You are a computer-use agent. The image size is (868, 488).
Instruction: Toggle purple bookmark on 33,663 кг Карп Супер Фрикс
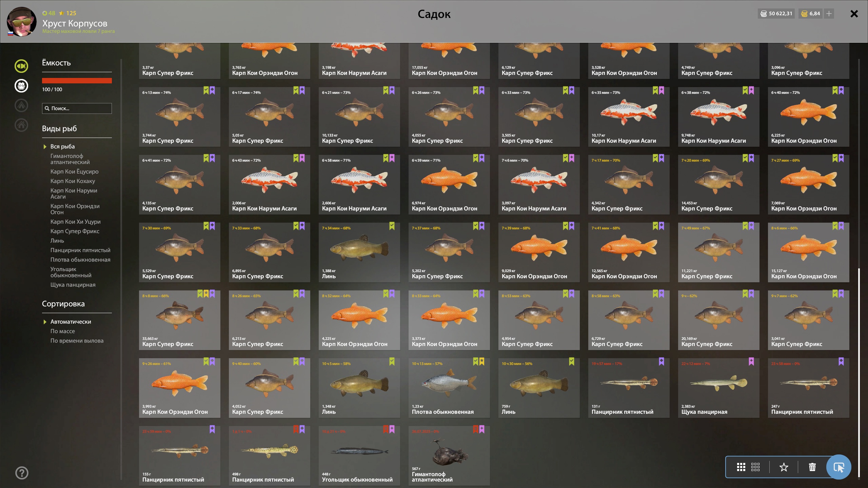point(212,294)
